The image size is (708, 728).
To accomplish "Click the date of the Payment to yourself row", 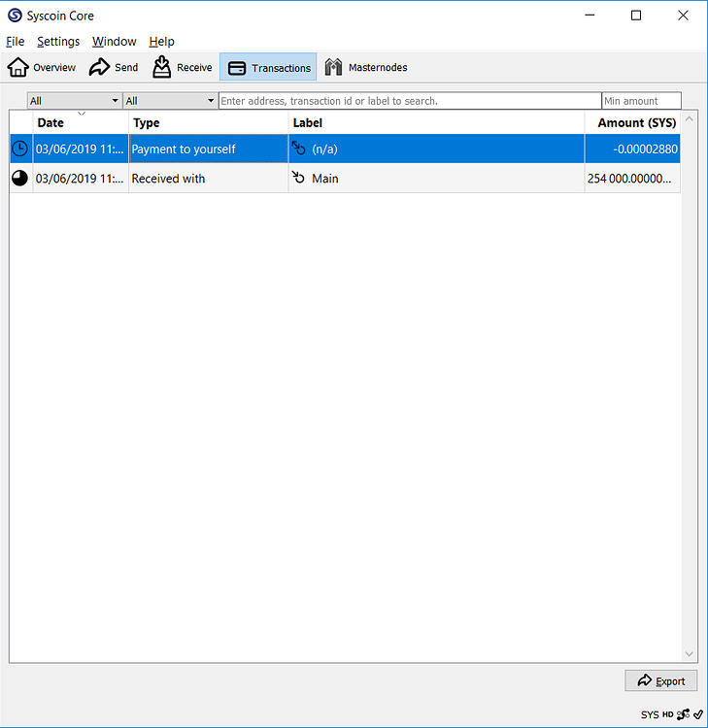I will (x=81, y=149).
